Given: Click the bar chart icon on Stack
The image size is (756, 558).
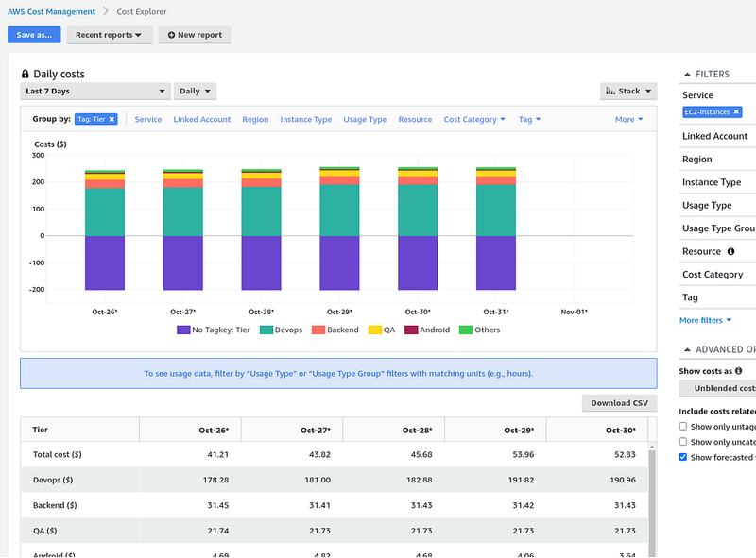Looking at the screenshot, I should [x=610, y=91].
